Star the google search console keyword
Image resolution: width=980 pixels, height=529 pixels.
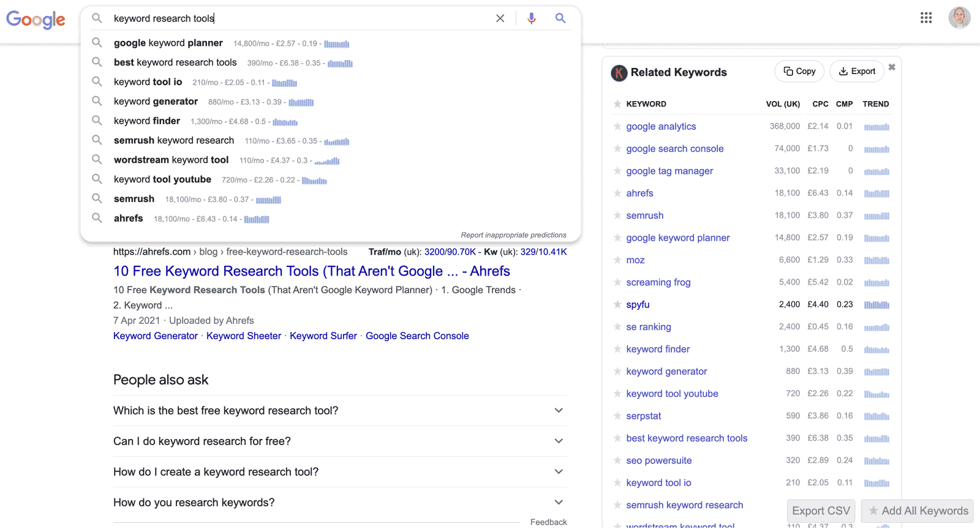click(x=617, y=149)
